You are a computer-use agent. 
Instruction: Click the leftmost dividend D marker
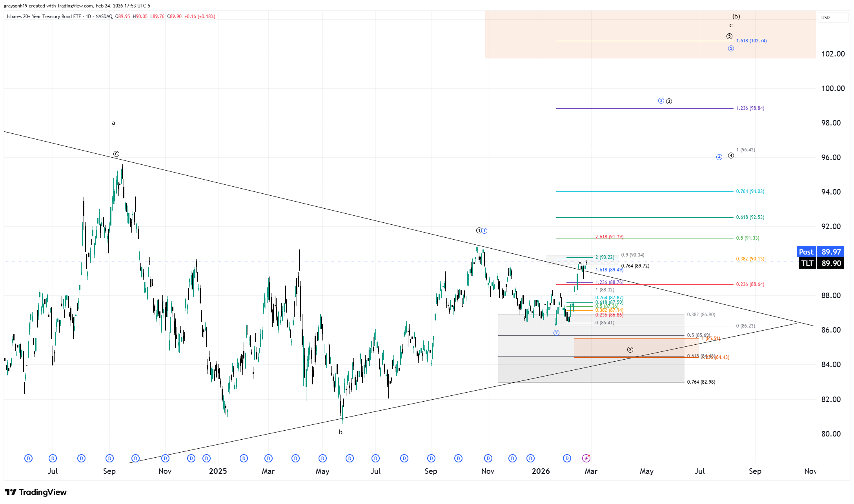[28, 458]
